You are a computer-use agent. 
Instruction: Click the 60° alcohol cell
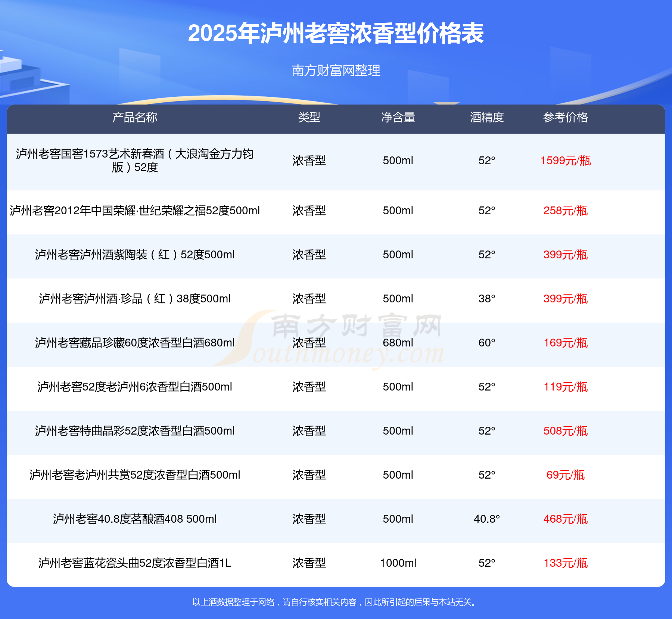coord(487,343)
